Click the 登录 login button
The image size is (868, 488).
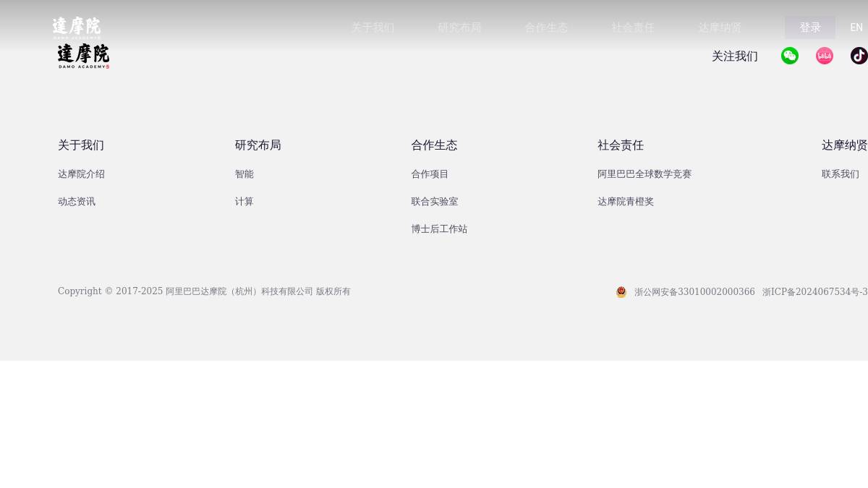(x=810, y=27)
